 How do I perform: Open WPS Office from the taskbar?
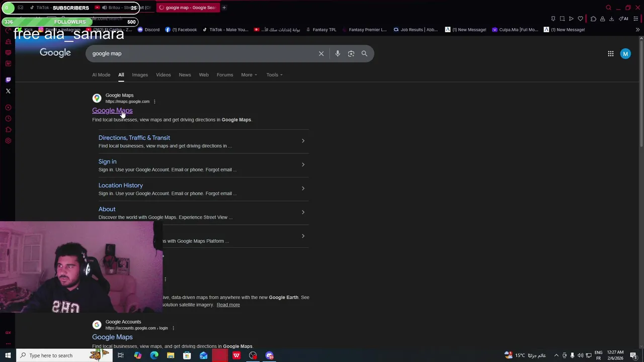236,355
